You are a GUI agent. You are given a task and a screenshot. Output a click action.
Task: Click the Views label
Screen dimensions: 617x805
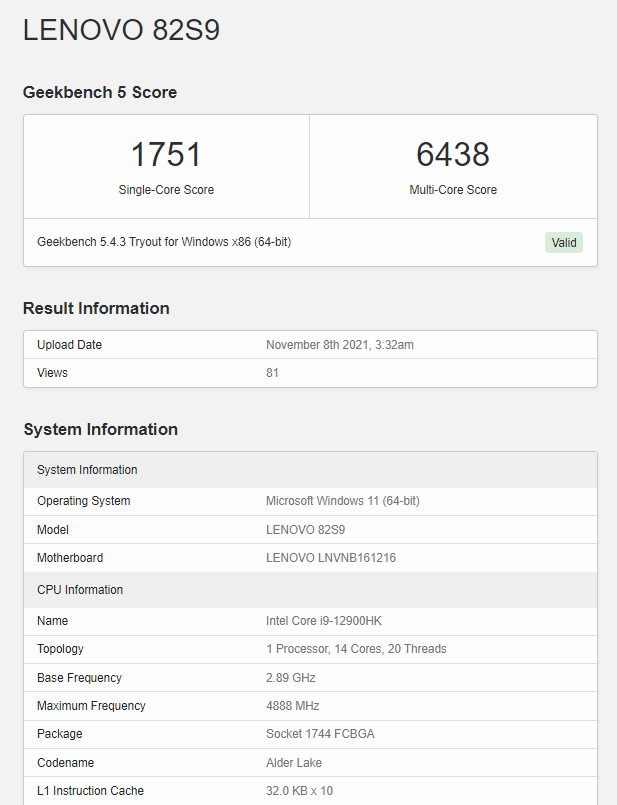[52, 373]
